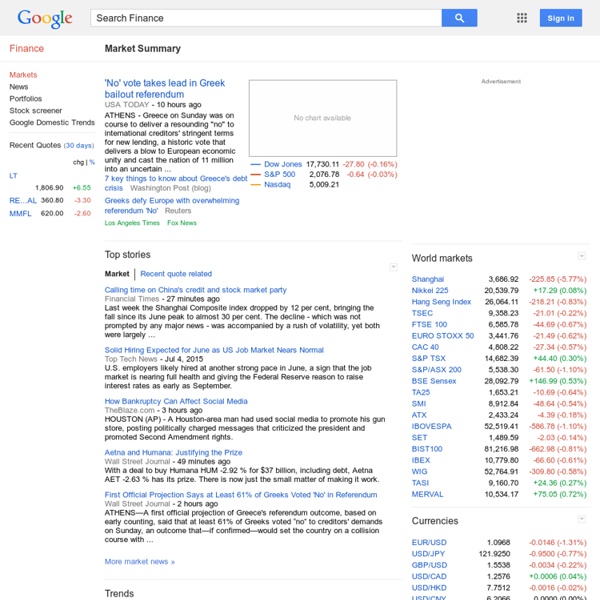Toggle the chg change display link
This screenshot has height=600, width=600.
[78, 162]
